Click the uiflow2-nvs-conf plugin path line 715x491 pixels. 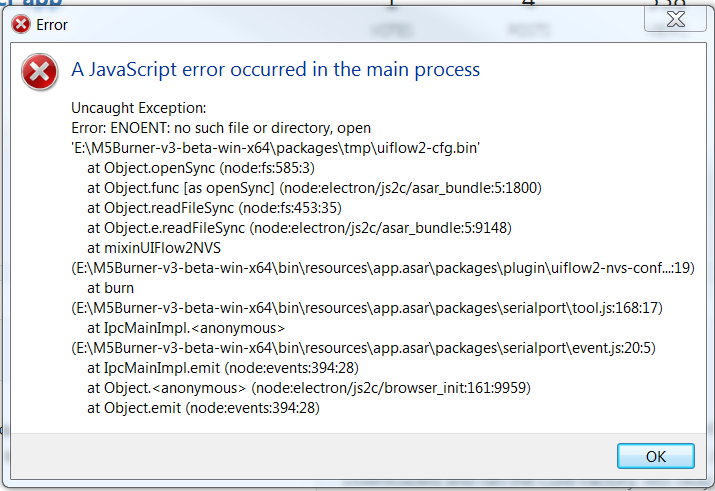point(383,268)
